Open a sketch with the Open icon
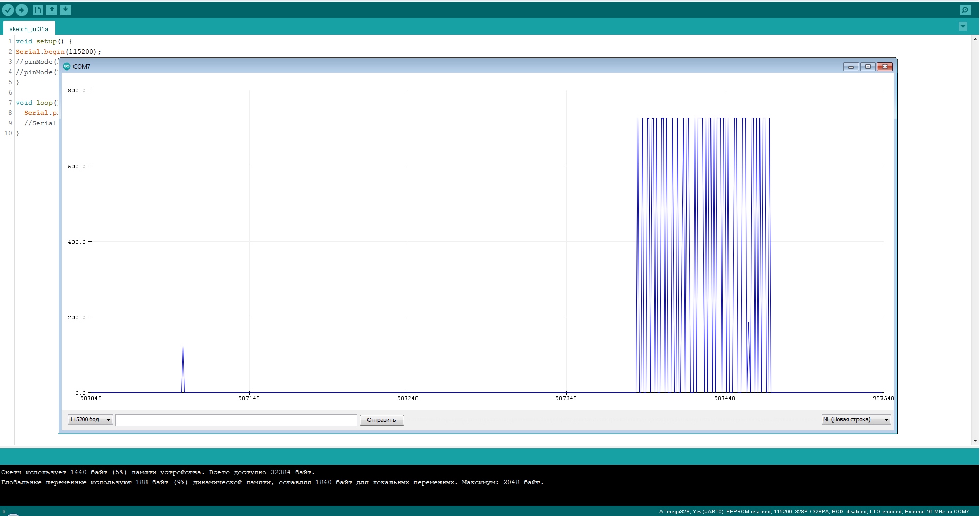This screenshot has width=980, height=516. (x=52, y=10)
